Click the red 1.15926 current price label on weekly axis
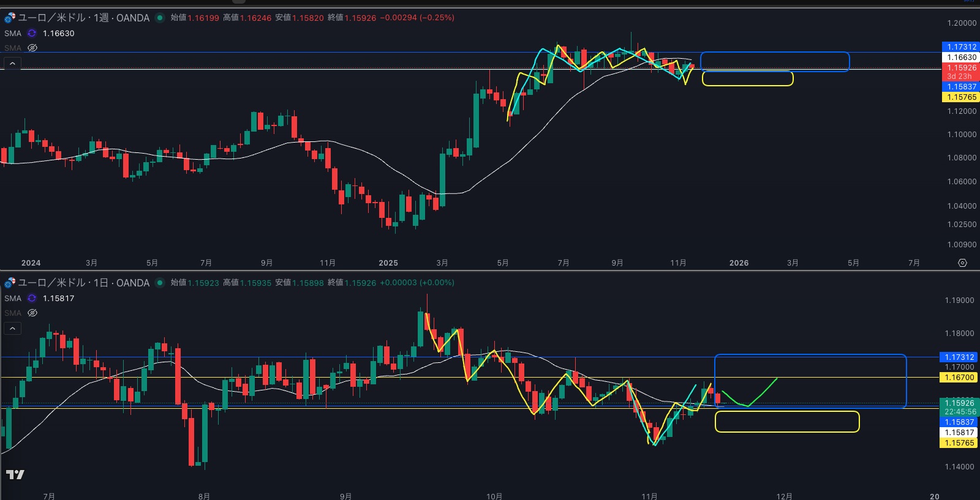980x500 pixels. click(x=961, y=68)
